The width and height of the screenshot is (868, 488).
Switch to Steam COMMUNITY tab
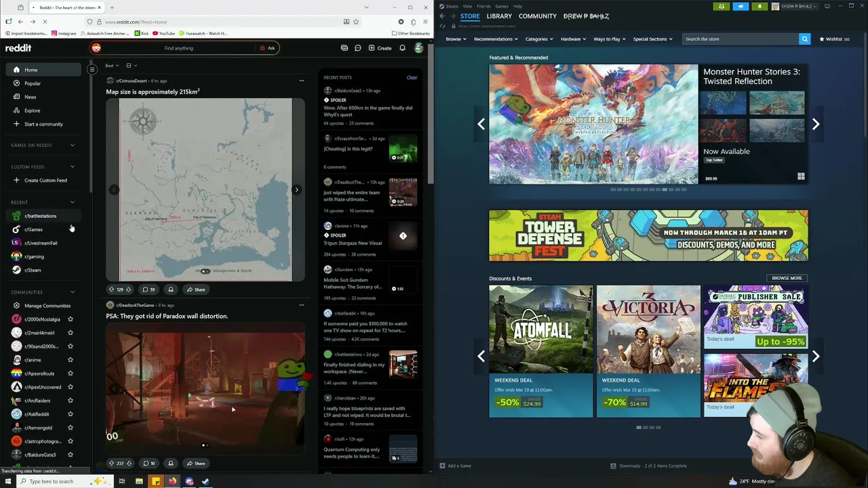coord(538,16)
